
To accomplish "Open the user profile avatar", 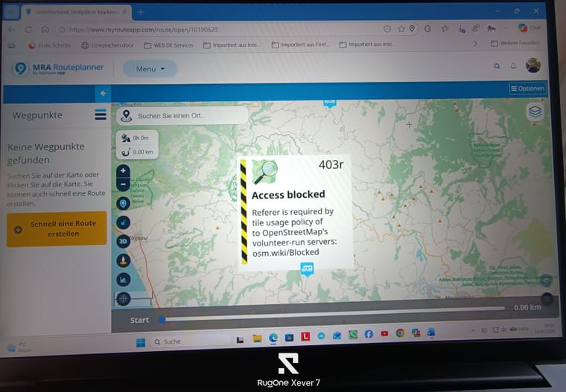I will [532, 65].
